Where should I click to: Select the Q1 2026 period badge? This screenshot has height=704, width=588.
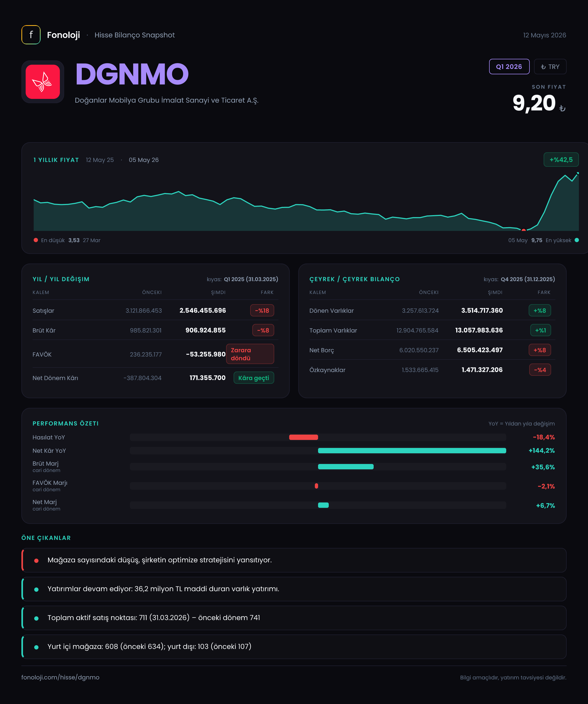coord(509,66)
